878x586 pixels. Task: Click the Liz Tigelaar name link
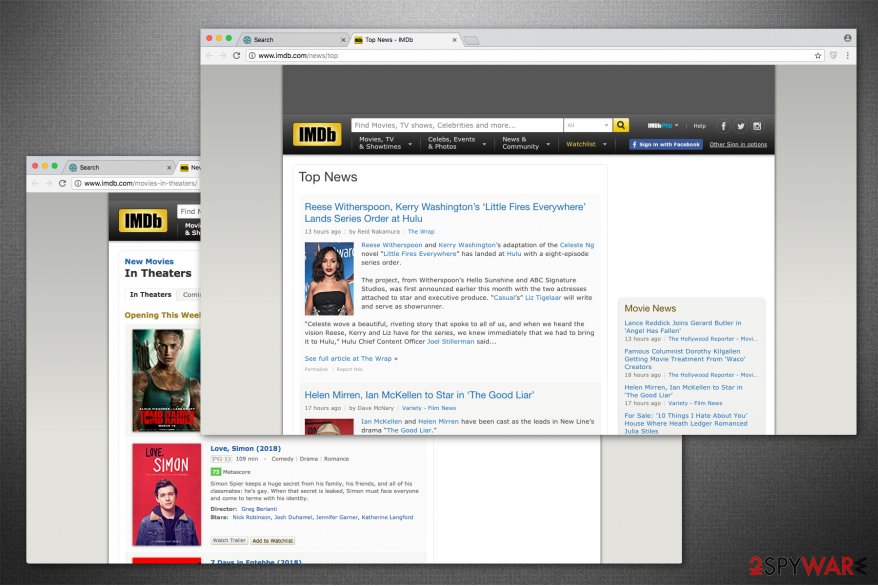[543, 298]
